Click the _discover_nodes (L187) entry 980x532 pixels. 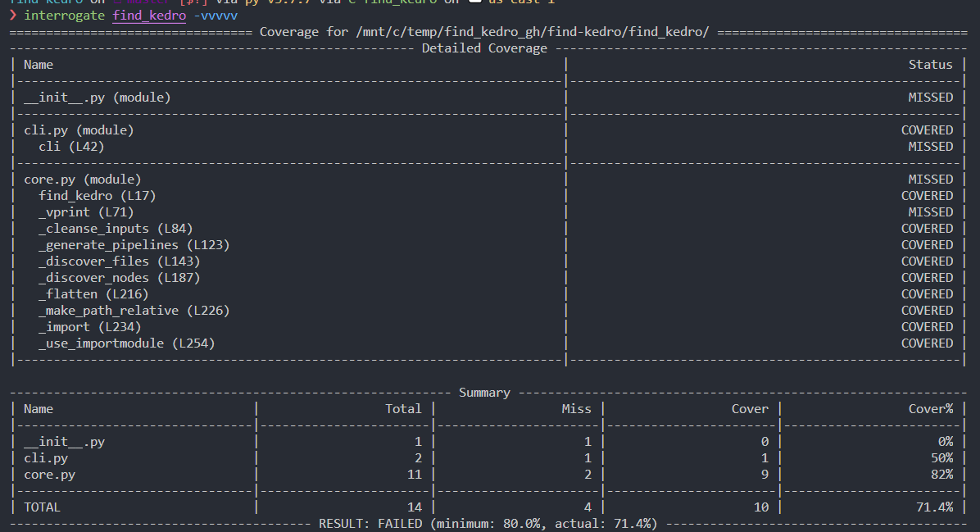[x=119, y=278]
